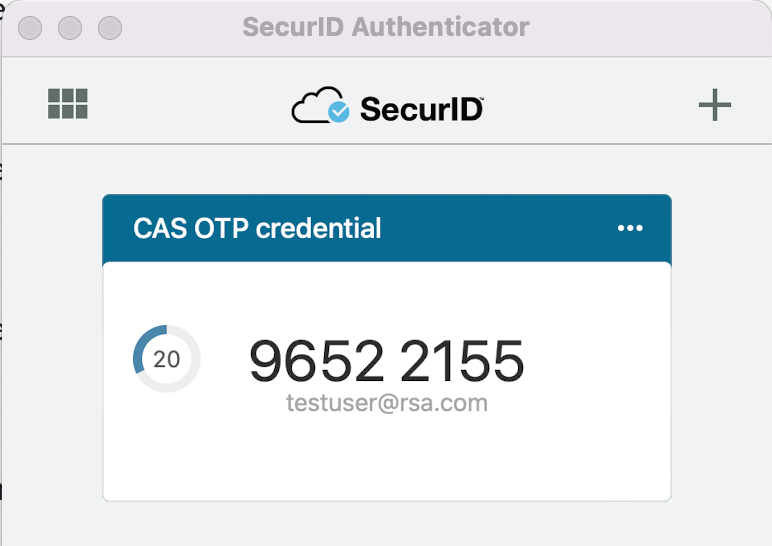Click the testuser@rsa.com account label
Viewport: 772px width, 546px height.
pos(386,403)
